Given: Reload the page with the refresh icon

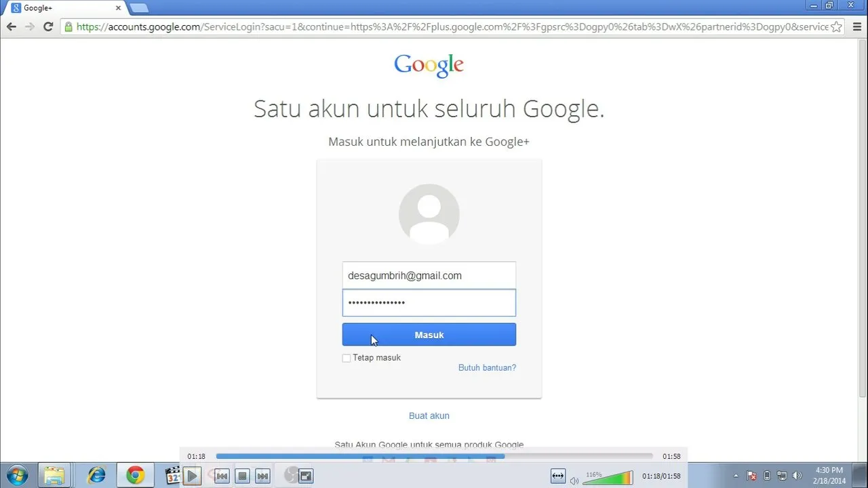Looking at the screenshot, I should click(x=48, y=27).
